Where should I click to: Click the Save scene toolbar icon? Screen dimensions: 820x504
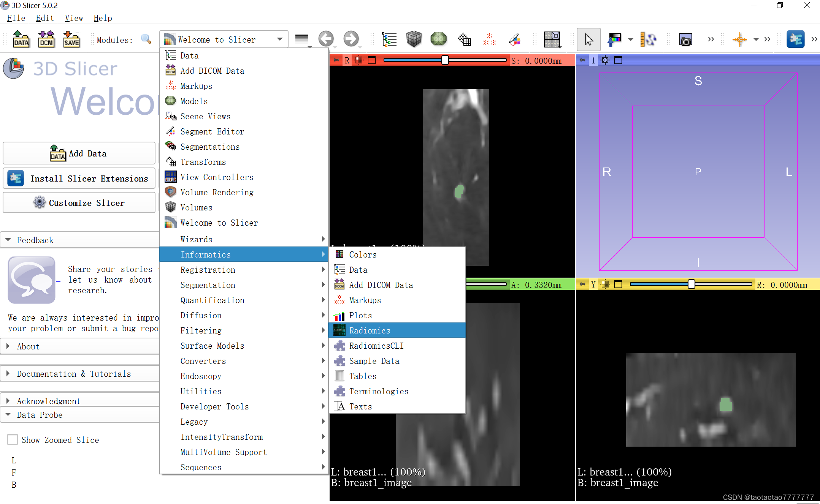[x=71, y=39]
